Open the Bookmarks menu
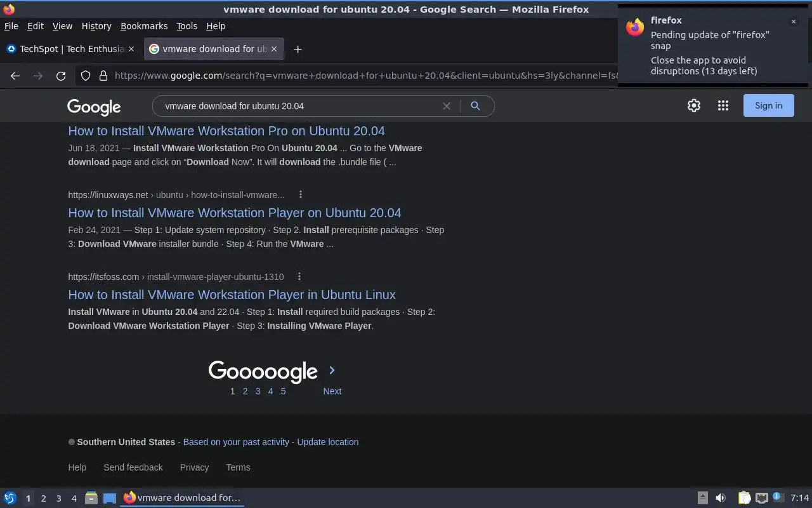This screenshot has width=812, height=508. pyautogui.click(x=144, y=26)
